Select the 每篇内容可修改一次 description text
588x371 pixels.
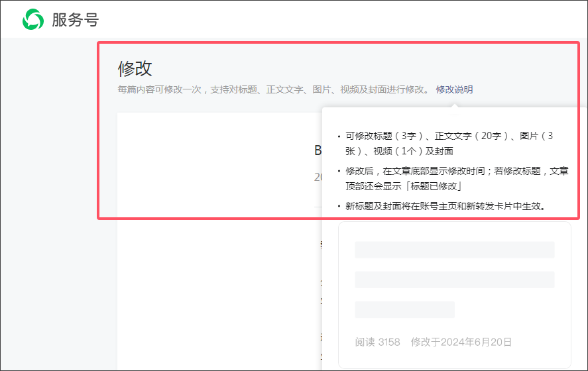point(274,89)
